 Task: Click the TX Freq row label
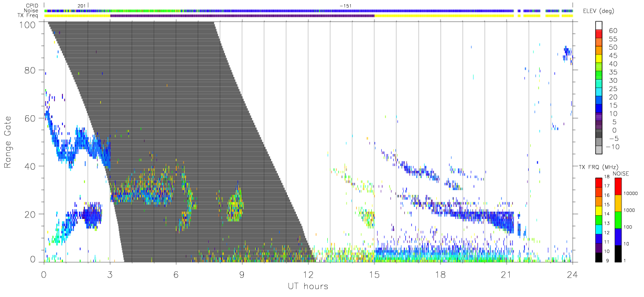point(28,16)
